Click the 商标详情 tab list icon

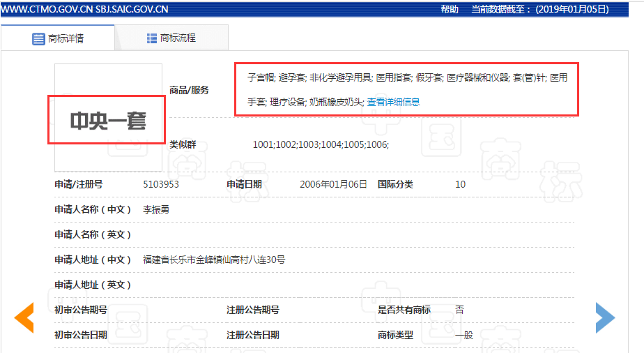click(x=38, y=39)
